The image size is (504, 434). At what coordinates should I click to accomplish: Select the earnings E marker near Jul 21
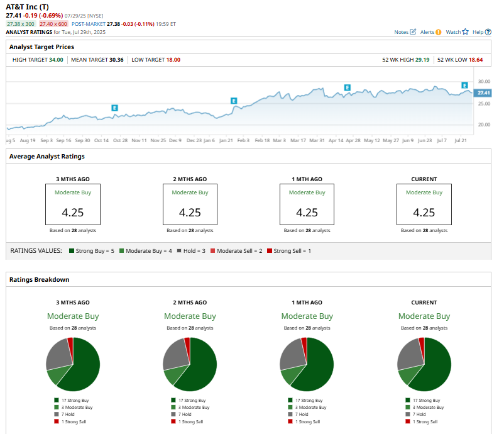(x=464, y=85)
